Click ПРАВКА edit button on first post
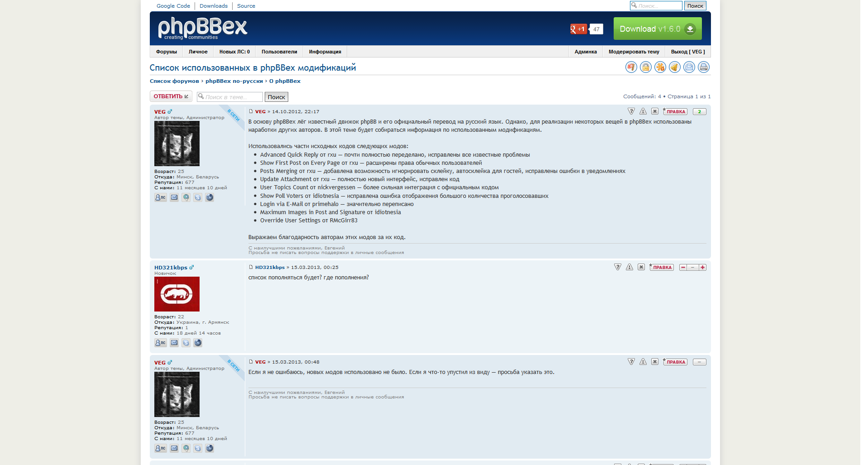The width and height of the screenshot is (868, 465). [675, 112]
